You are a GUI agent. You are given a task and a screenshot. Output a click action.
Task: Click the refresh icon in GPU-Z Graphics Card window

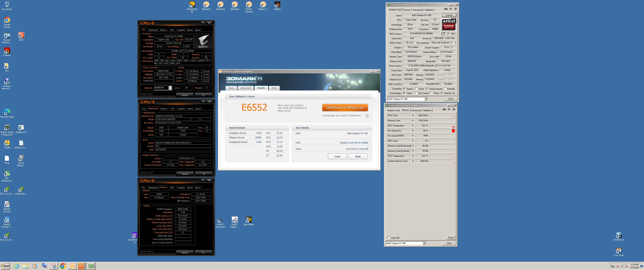(x=451, y=9)
